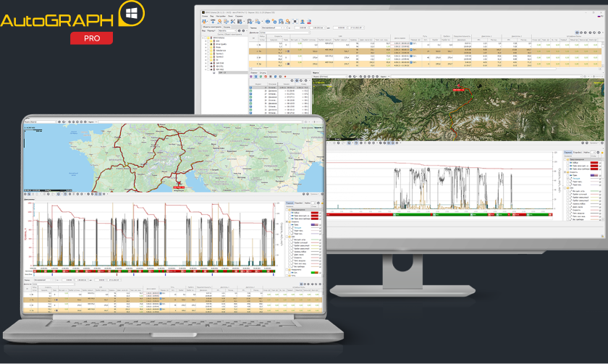This screenshot has height=364, width=608.
Task: Open the first menu in the monitor's menu bar
Action: click(x=204, y=15)
